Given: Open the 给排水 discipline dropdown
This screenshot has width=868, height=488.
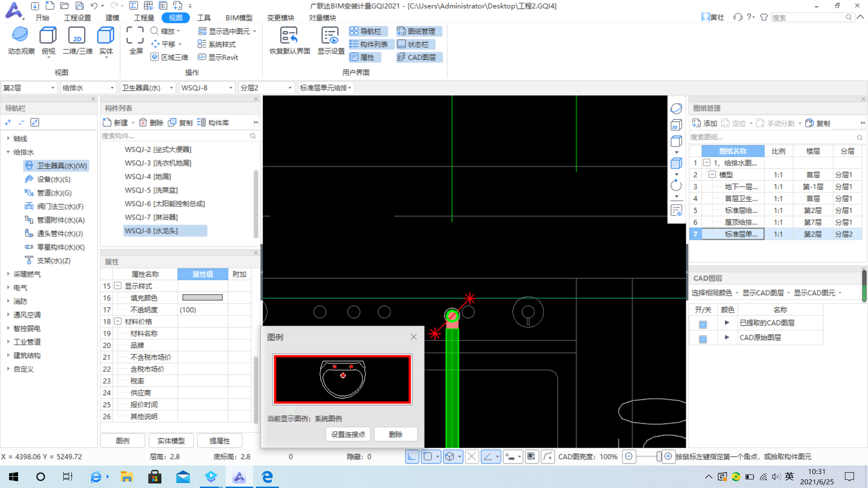Looking at the screenshot, I should click(88, 88).
